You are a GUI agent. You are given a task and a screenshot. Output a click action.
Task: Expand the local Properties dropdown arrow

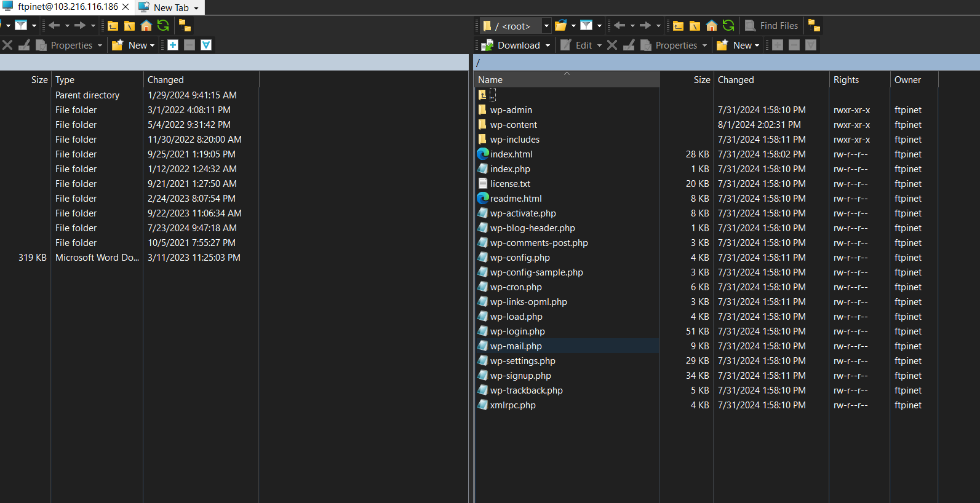(x=100, y=46)
